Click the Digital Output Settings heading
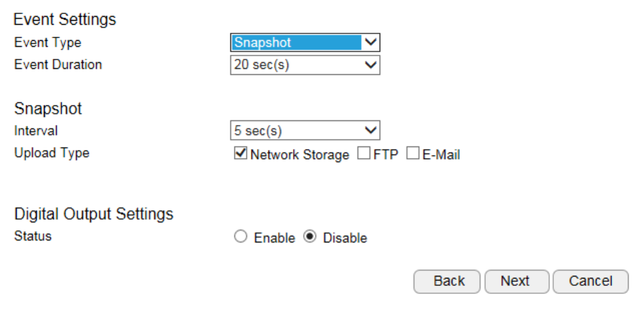Screen dimensions: 644x326 pyautogui.click(x=93, y=214)
